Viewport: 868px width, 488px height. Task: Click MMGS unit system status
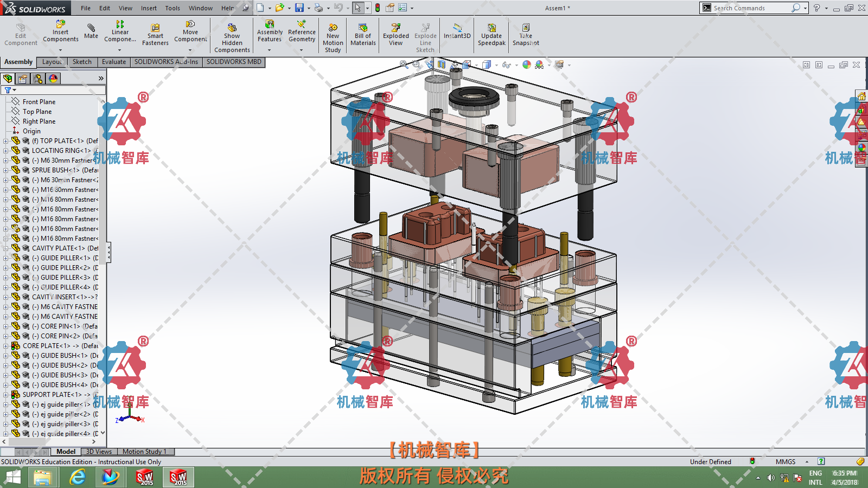click(x=785, y=462)
